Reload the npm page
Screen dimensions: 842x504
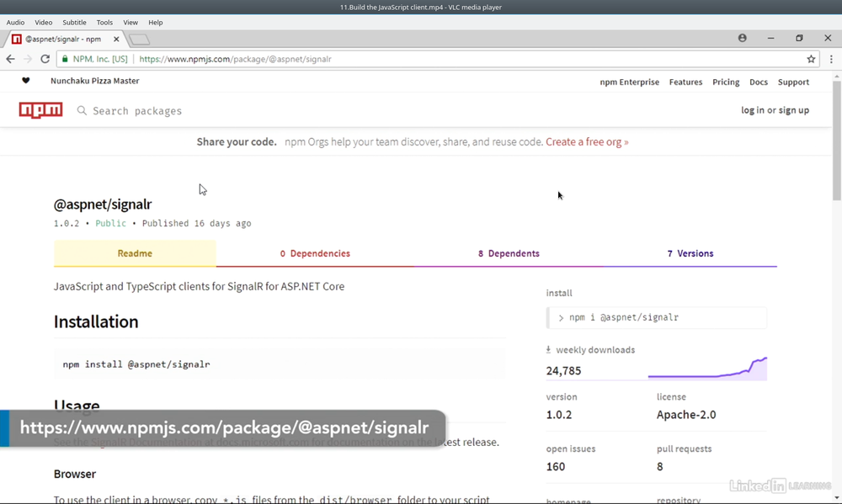45,59
